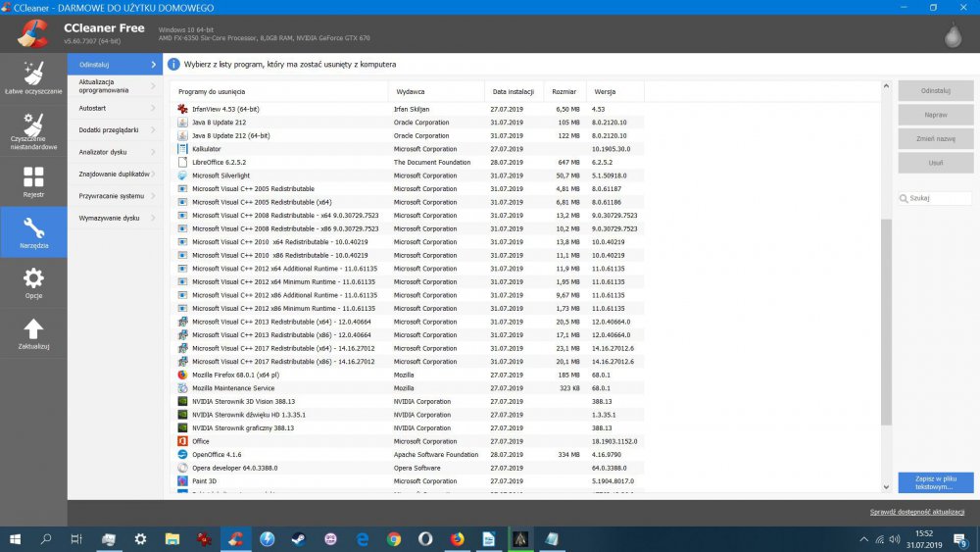Click the Zmień nazwę button
The width and height of the screenshot is (980, 552).
point(936,139)
